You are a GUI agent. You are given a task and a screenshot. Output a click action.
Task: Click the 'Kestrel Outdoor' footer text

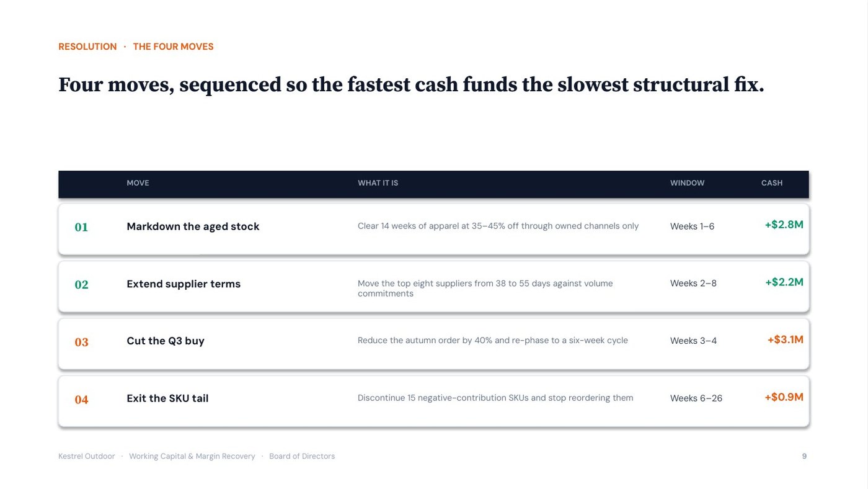(x=87, y=456)
